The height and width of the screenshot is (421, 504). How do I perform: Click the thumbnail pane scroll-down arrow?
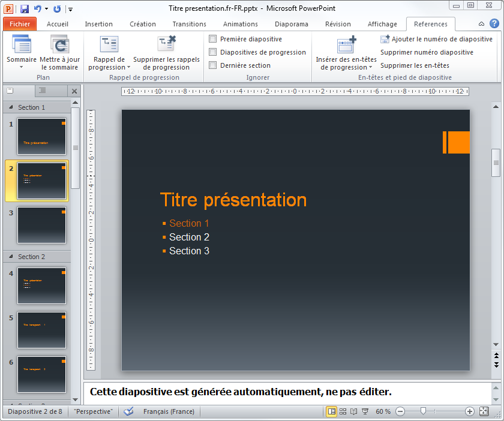pyautogui.click(x=75, y=400)
